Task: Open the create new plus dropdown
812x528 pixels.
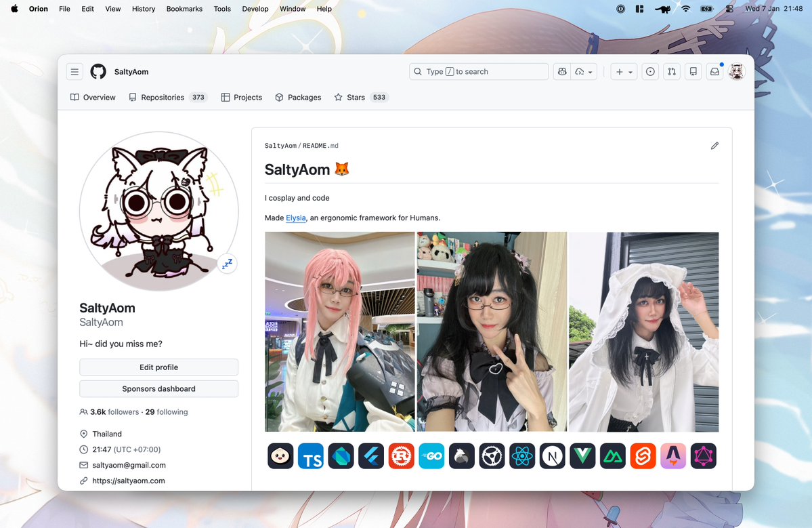Action: pos(623,71)
